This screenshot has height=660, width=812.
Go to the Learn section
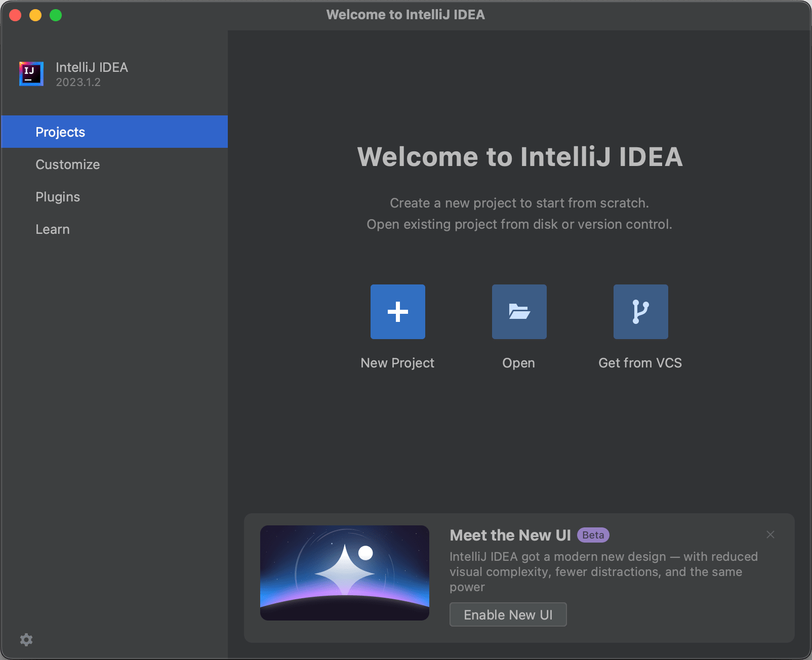[53, 229]
